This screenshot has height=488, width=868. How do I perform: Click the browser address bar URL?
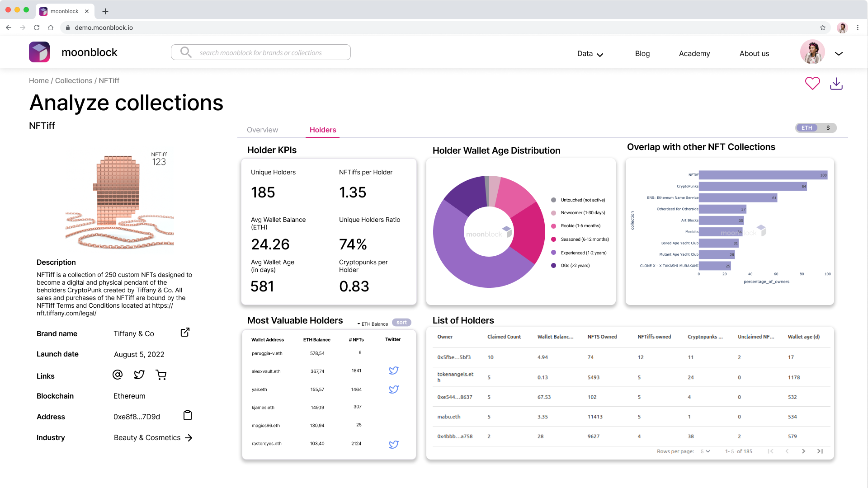coord(104,28)
